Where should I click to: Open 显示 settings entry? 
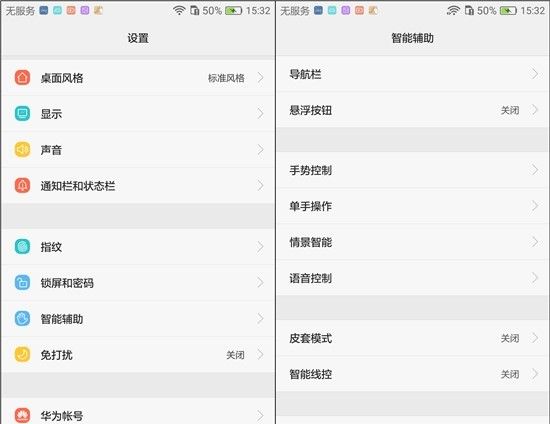138,113
